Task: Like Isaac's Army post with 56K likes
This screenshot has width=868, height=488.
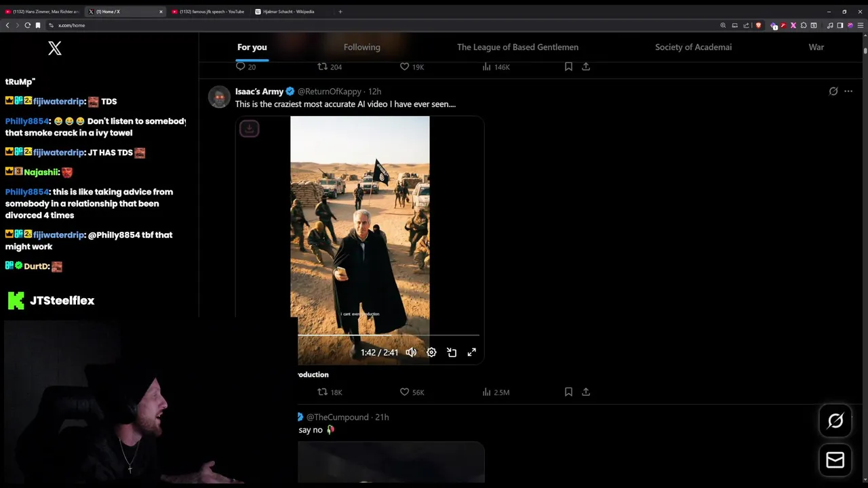Action: click(412, 392)
